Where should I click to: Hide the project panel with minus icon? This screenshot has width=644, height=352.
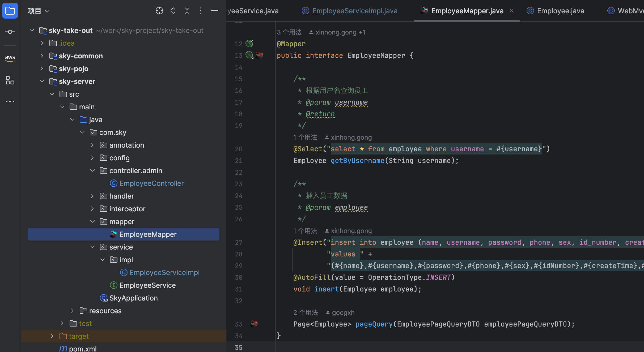click(215, 11)
